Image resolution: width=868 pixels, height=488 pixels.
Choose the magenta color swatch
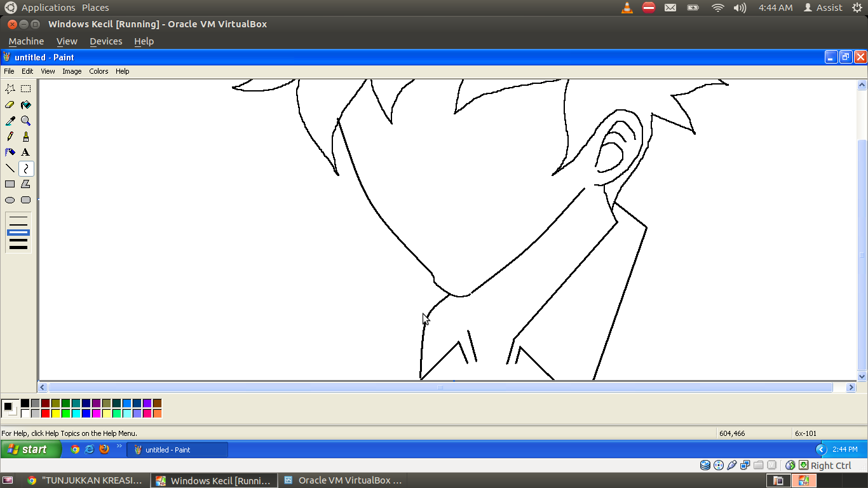click(x=96, y=413)
